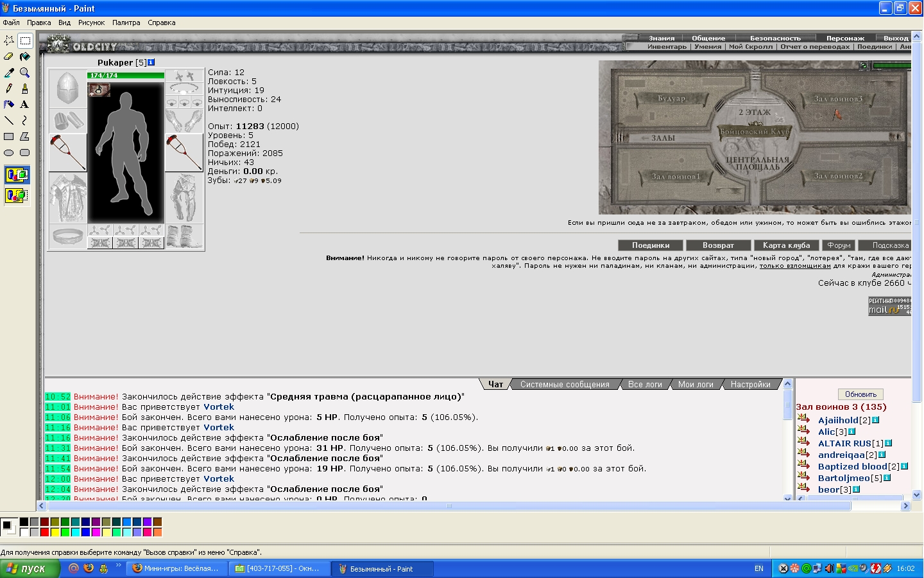This screenshot has height=578, width=924.
Task: Click the Обновить button above player list
Action: click(x=860, y=394)
